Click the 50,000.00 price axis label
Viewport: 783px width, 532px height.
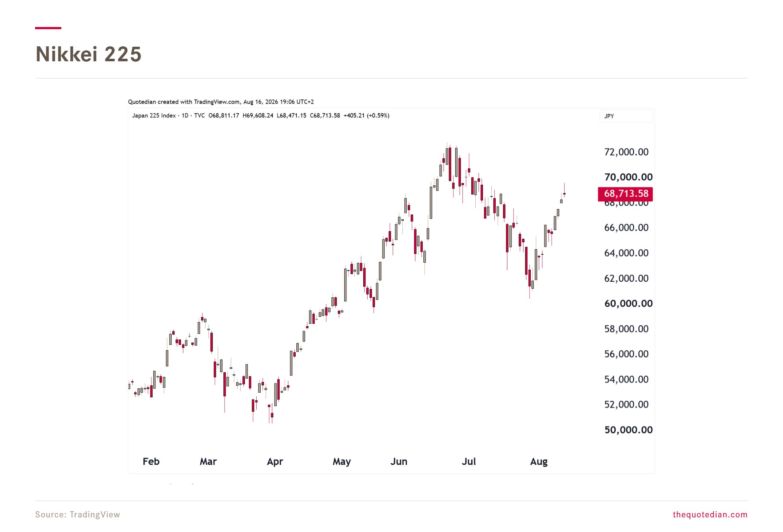click(x=628, y=430)
